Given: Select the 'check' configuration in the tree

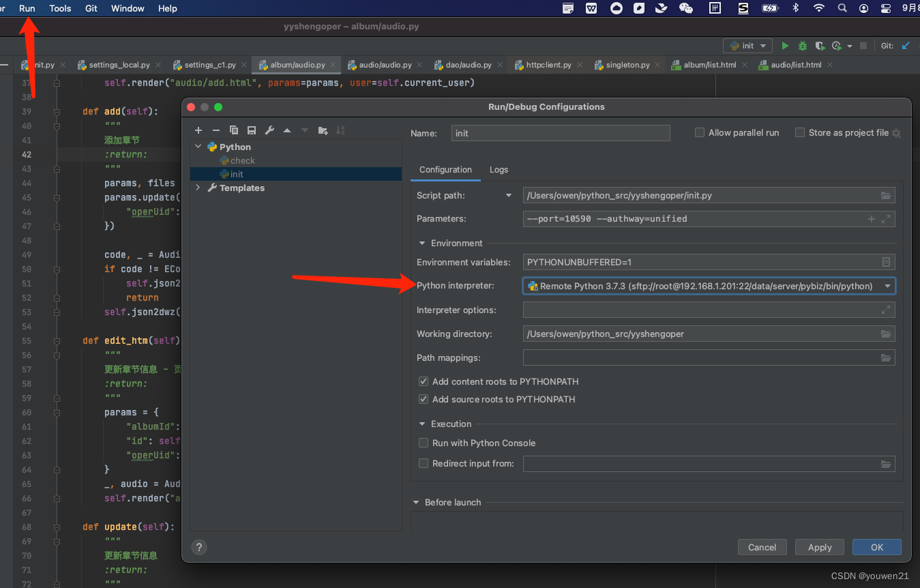Looking at the screenshot, I should tap(242, 160).
